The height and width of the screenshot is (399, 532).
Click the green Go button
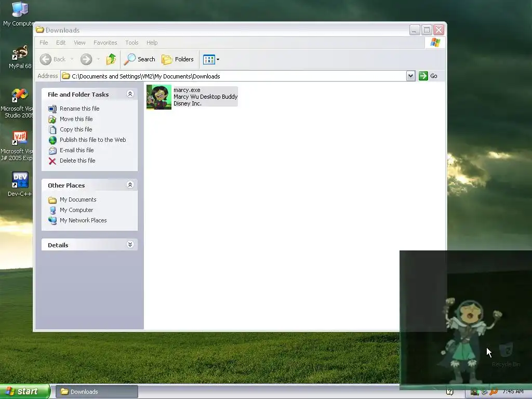(428, 76)
